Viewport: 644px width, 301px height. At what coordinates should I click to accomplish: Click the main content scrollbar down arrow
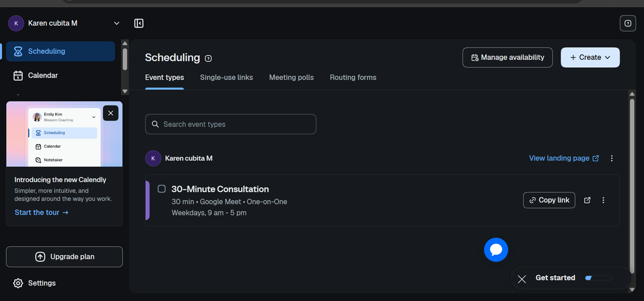(632, 289)
